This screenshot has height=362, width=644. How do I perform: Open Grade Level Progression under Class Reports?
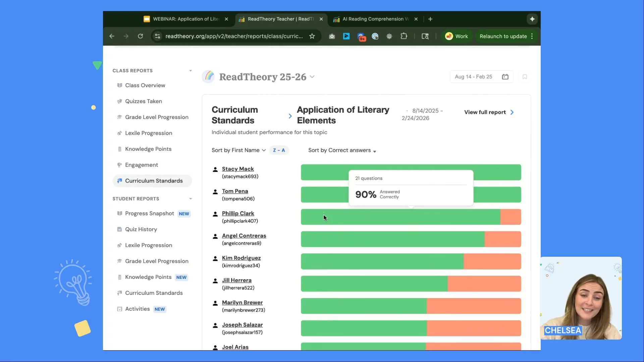coord(156,117)
